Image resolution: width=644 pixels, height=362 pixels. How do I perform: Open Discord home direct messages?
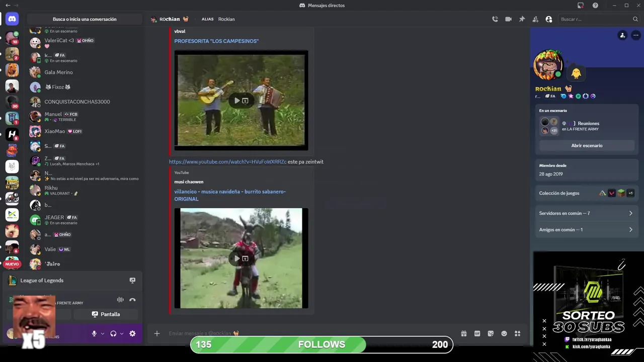click(12, 19)
